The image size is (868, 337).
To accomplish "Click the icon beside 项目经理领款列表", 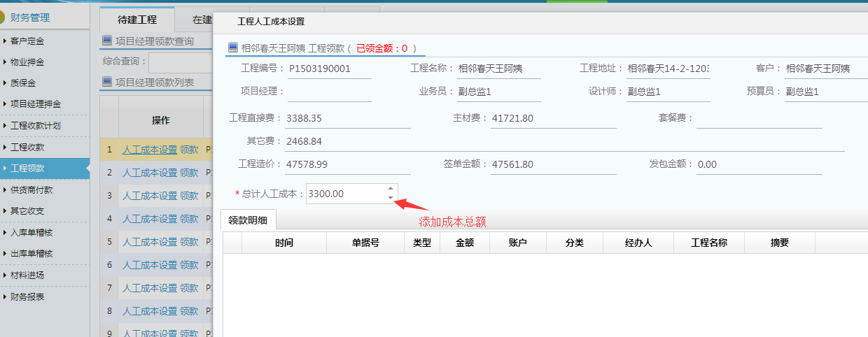I will point(107,83).
